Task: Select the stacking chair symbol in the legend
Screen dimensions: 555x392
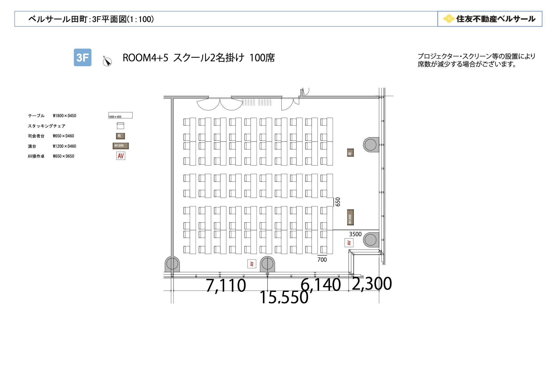Action: pos(120,126)
